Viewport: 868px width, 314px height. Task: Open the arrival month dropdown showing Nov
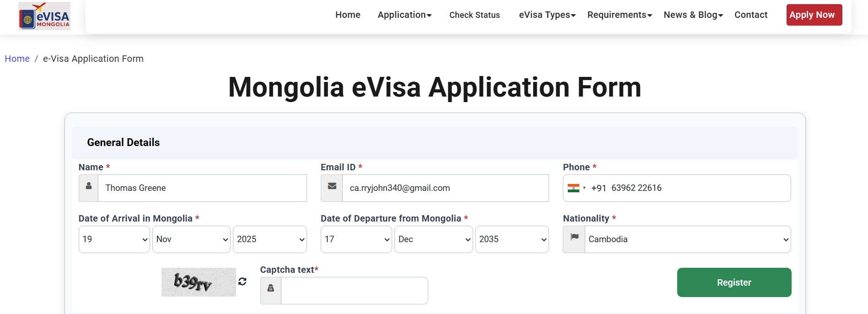point(191,239)
